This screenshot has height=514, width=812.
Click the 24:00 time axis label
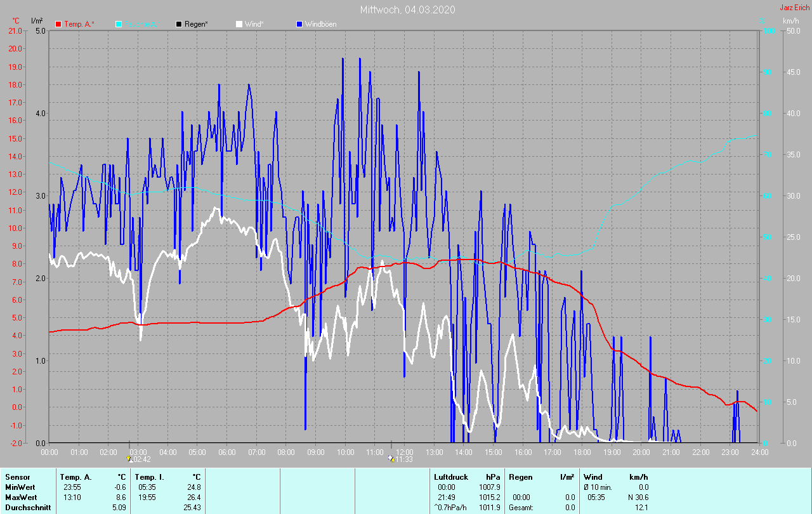[x=759, y=452]
